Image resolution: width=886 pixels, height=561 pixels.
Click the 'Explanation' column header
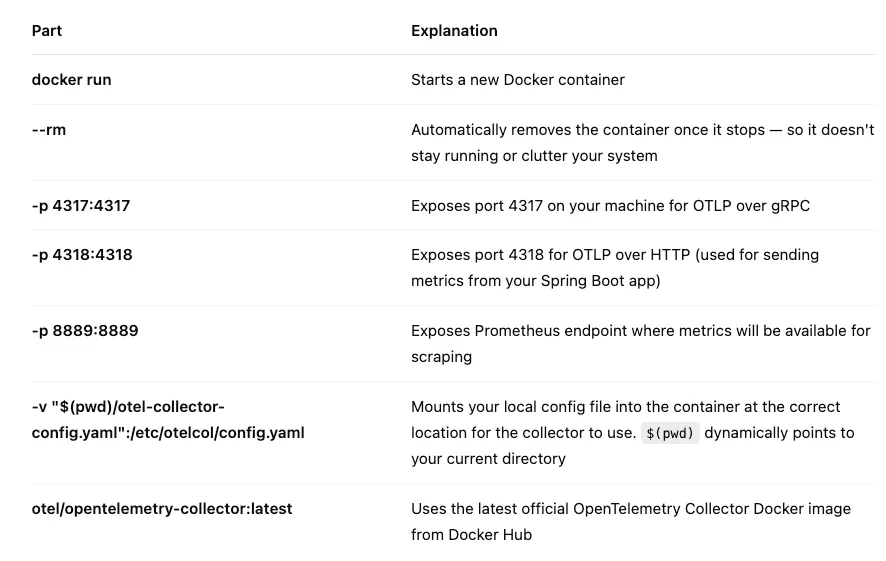click(454, 31)
